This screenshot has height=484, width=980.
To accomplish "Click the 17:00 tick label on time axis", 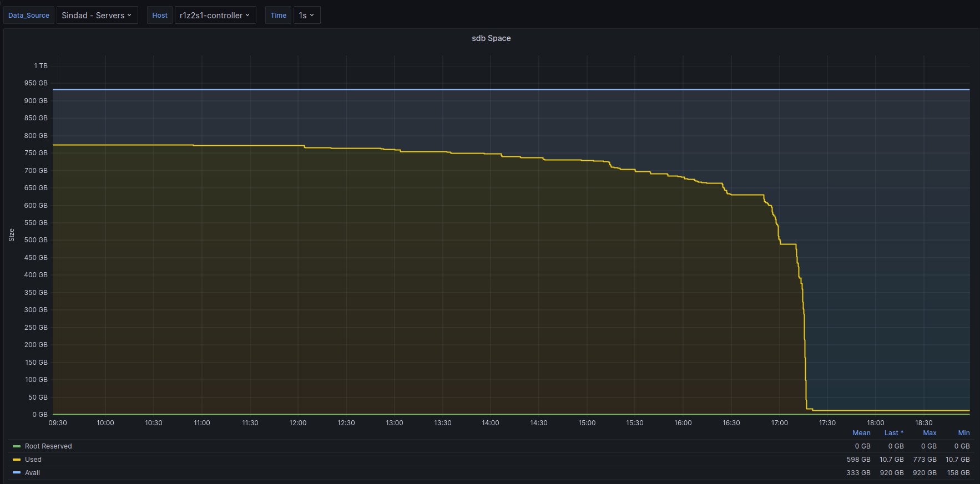I will coord(779,423).
